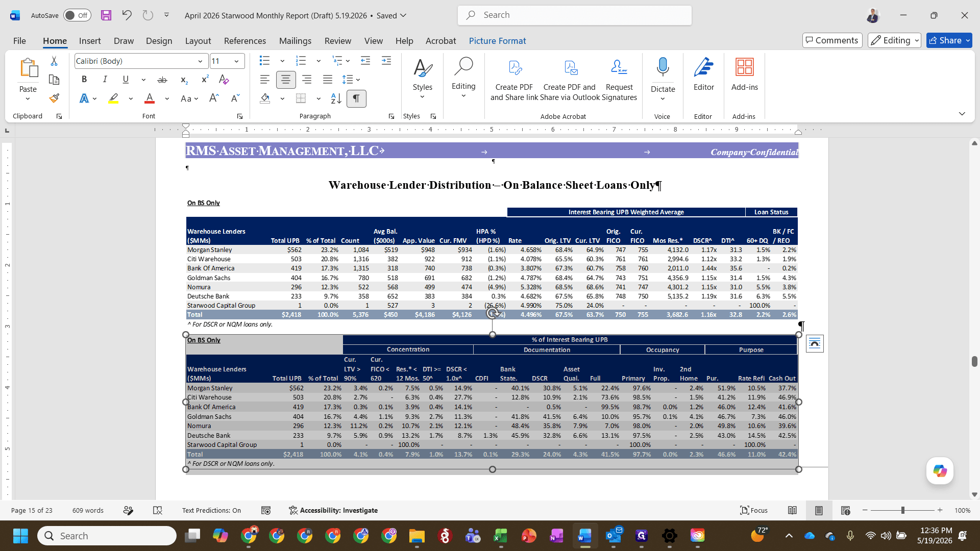Click Accessibility: Investigate in status bar

(x=333, y=510)
